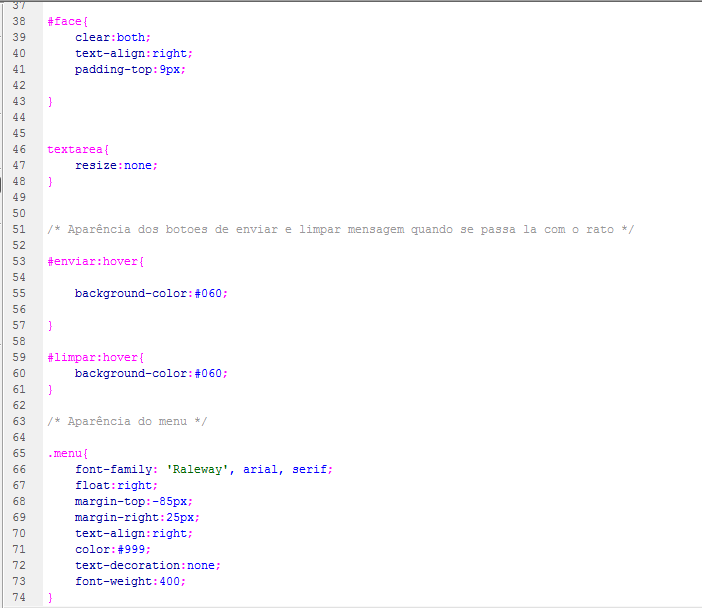
Task: Click the clear:both declaration
Action: pos(112,37)
